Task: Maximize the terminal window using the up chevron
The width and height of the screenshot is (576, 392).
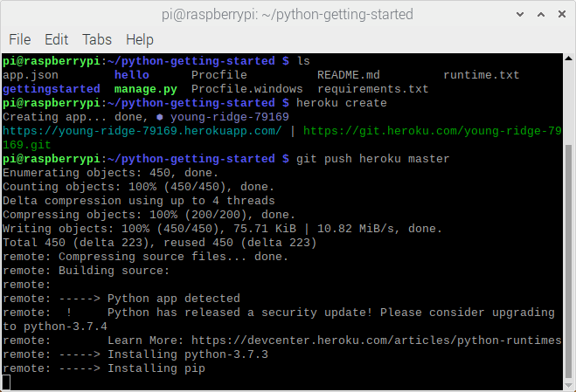Action: 541,14
